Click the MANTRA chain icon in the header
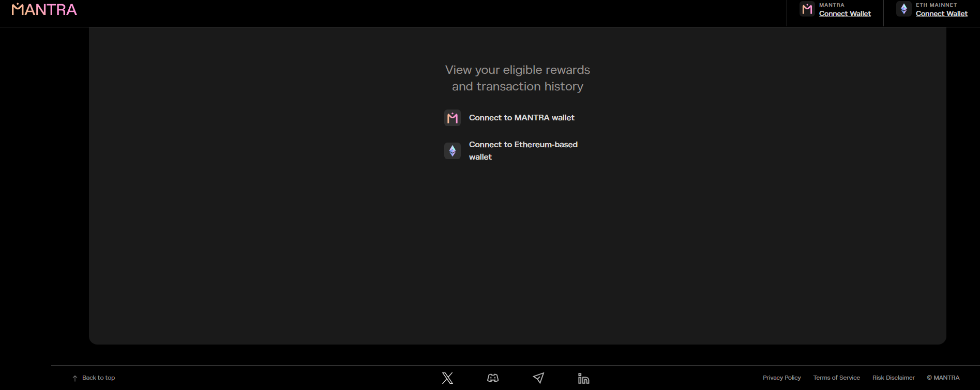The height and width of the screenshot is (390, 980). (807, 9)
